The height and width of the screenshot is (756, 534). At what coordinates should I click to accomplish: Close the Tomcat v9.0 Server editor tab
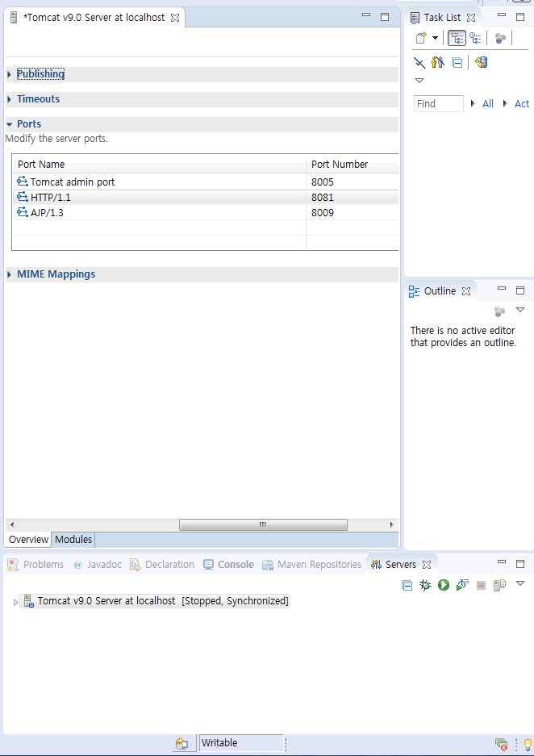pos(175,18)
